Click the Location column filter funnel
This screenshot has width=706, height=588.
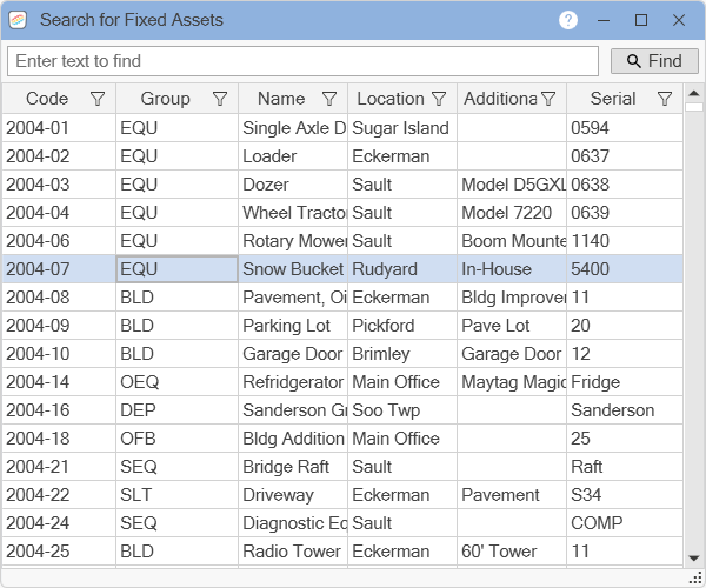tap(439, 99)
